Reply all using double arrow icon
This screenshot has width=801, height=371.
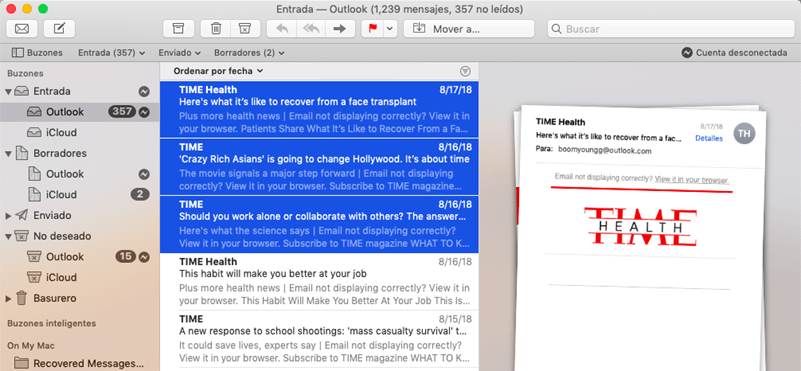click(311, 29)
